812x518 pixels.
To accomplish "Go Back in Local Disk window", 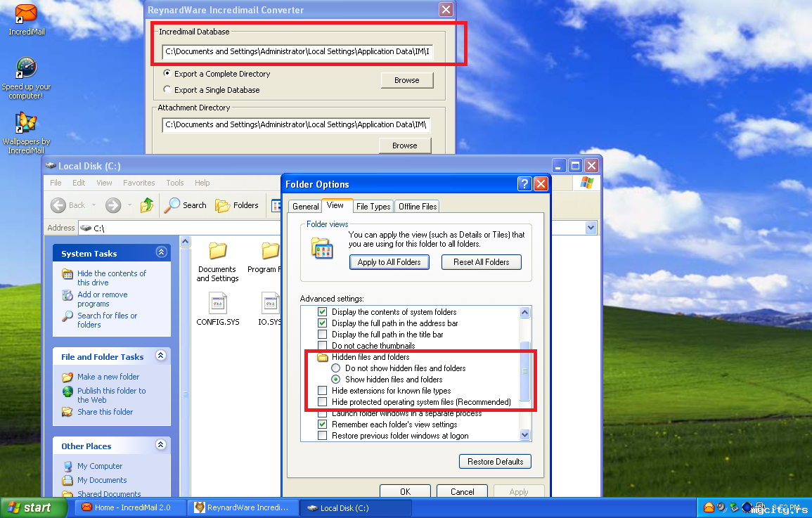I will (x=68, y=205).
